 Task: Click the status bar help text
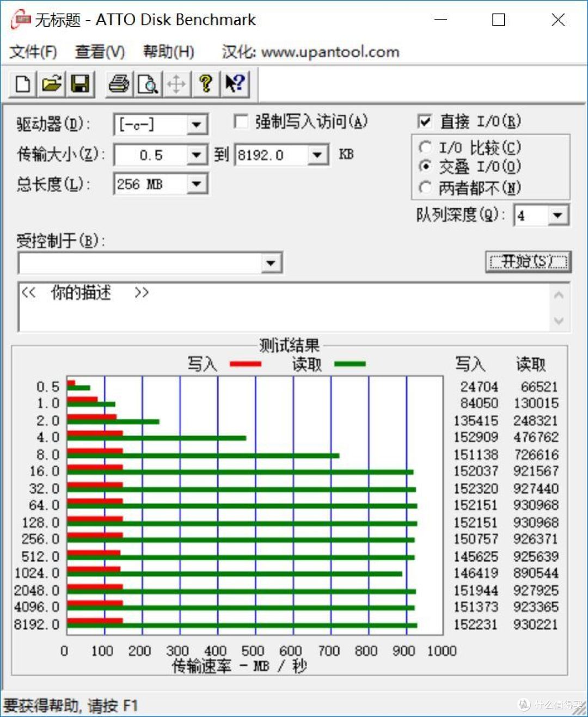point(71,706)
